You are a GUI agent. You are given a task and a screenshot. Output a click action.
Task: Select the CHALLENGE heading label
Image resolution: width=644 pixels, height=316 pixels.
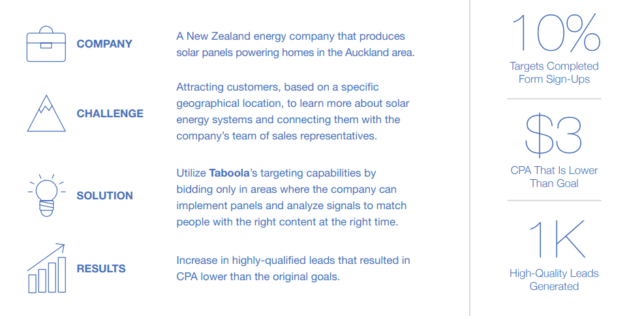(110, 113)
